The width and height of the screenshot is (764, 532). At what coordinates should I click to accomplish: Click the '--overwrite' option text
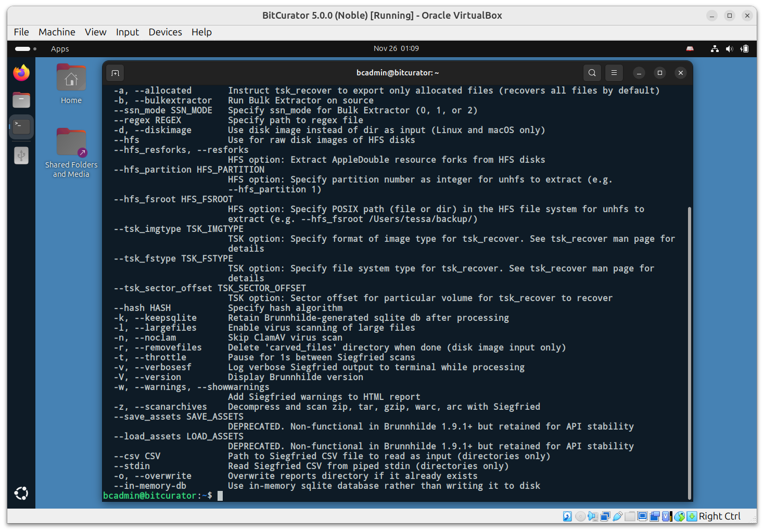[163, 476]
